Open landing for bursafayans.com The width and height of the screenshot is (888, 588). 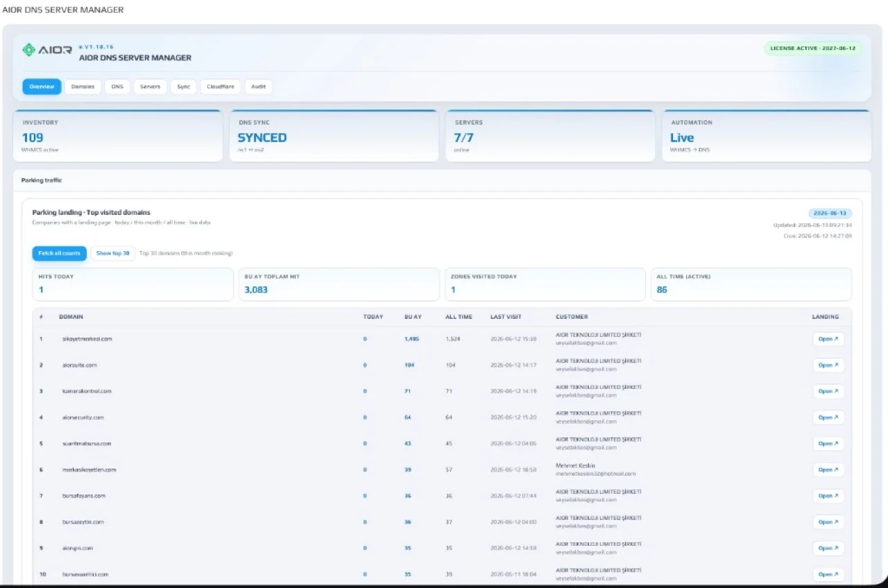tap(828, 496)
